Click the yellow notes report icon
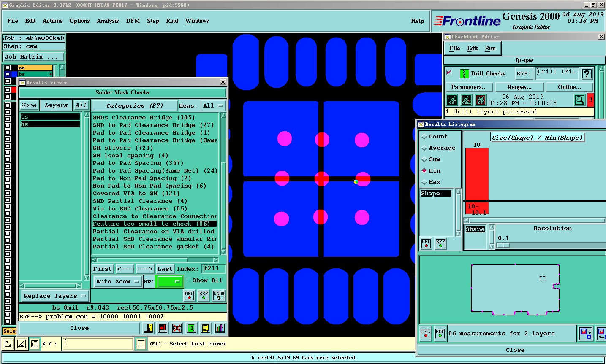 click(206, 328)
